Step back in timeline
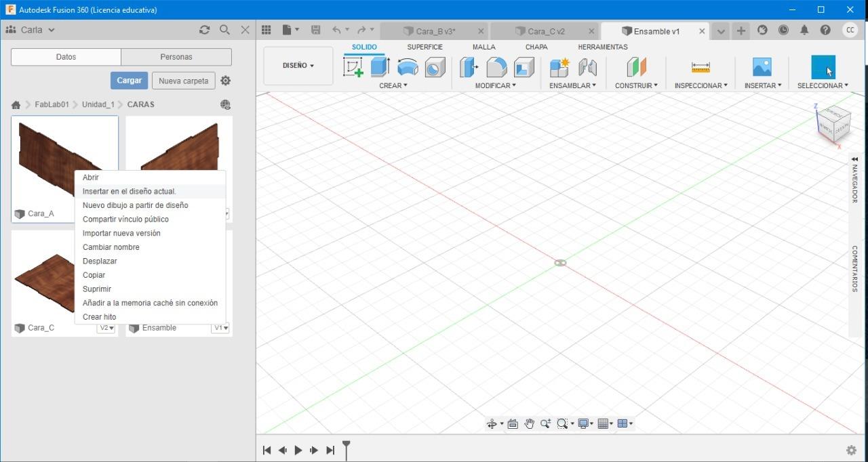This screenshot has height=462, width=868. point(282,450)
